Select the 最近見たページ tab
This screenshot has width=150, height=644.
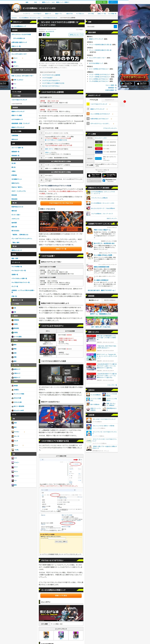(x=94, y=300)
